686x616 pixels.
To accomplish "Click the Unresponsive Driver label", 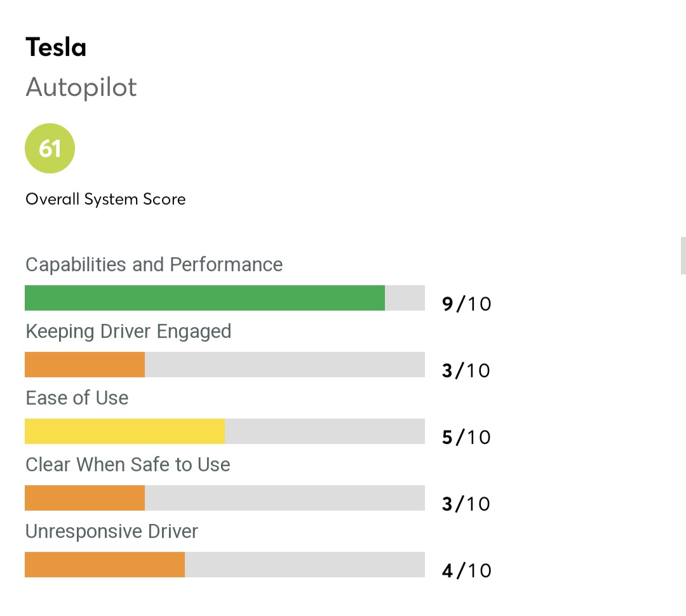I will point(112,532).
